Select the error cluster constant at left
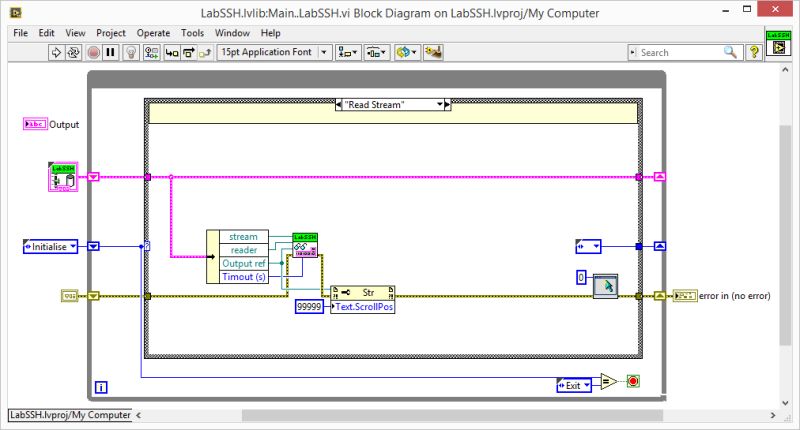 tap(69, 296)
